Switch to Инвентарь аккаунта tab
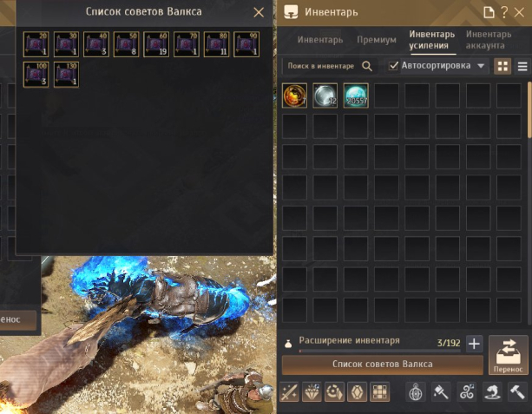This screenshot has height=414, width=532. pos(489,40)
